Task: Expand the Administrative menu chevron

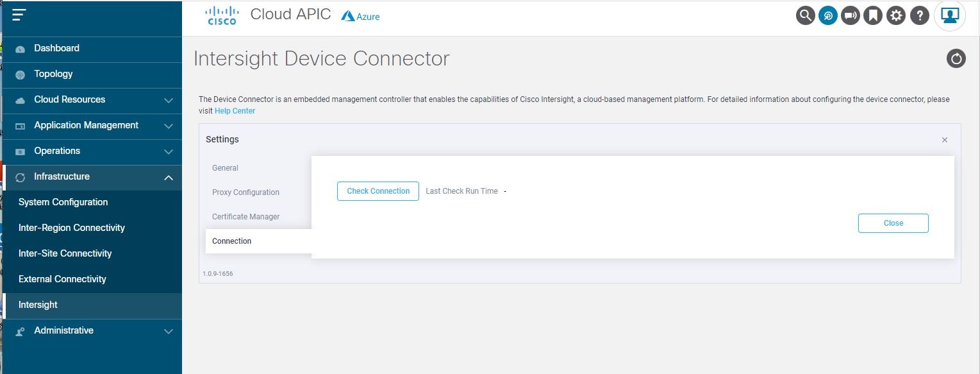Action: tap(169, 331)
